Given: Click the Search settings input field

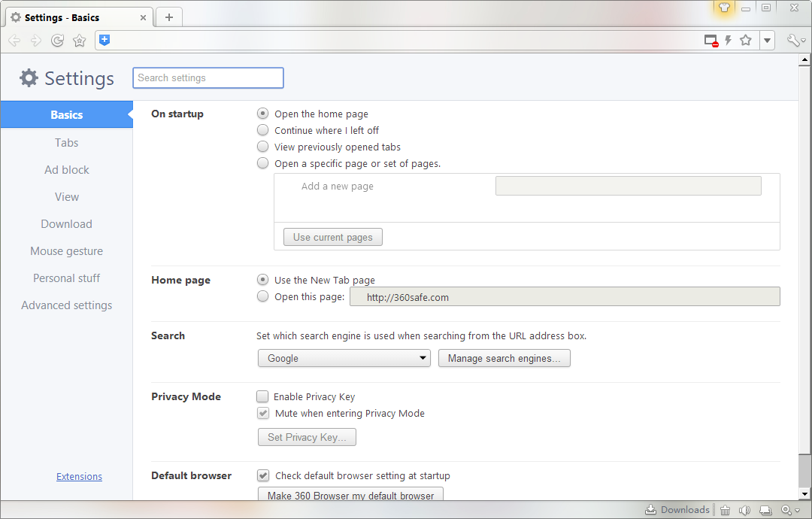Looking at the screenshot, I should point(208,78).
